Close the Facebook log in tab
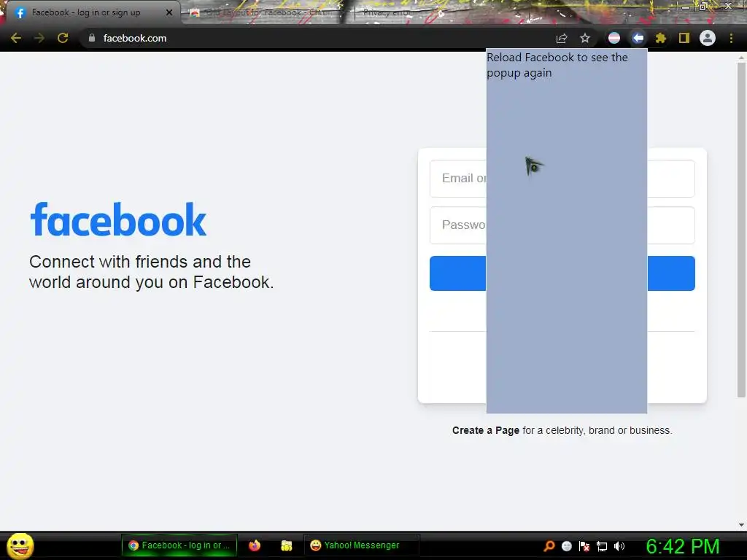Screen dimensions: 747x560 pyautogui.click(x=169, y=12)
